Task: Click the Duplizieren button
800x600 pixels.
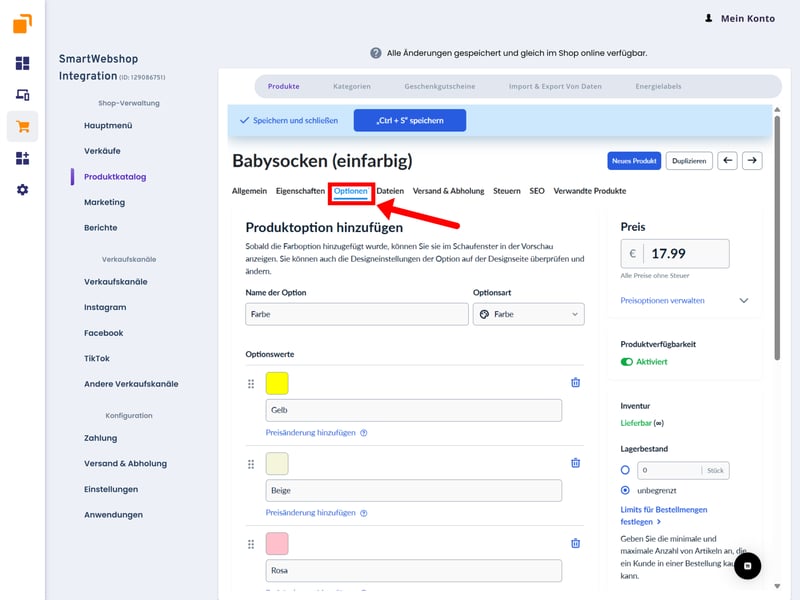Action: [689, 161]
